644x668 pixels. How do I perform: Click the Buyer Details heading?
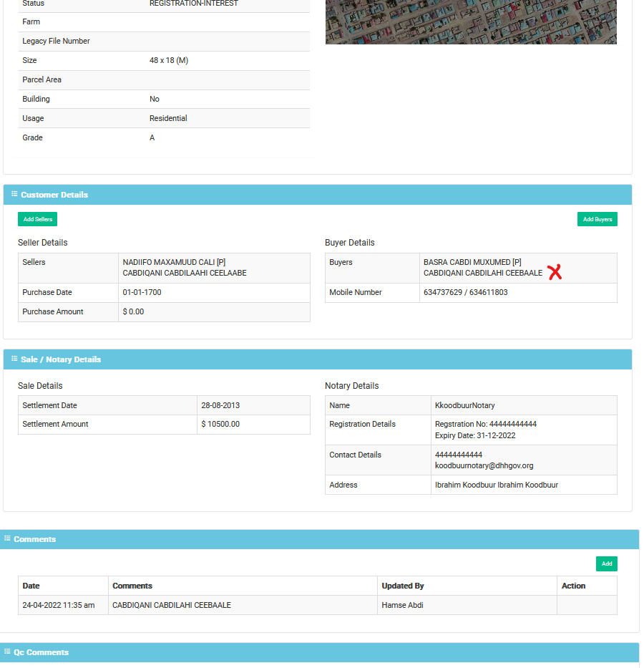(x=349, y=243)
